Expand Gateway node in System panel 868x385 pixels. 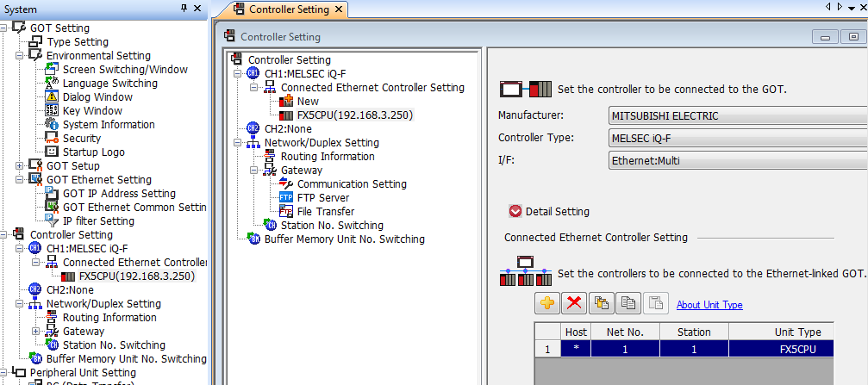36,332
